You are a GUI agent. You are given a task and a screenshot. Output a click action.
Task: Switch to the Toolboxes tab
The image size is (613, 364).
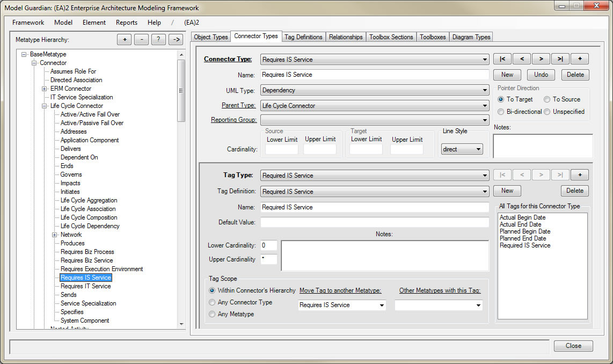[x=433, y=37]
